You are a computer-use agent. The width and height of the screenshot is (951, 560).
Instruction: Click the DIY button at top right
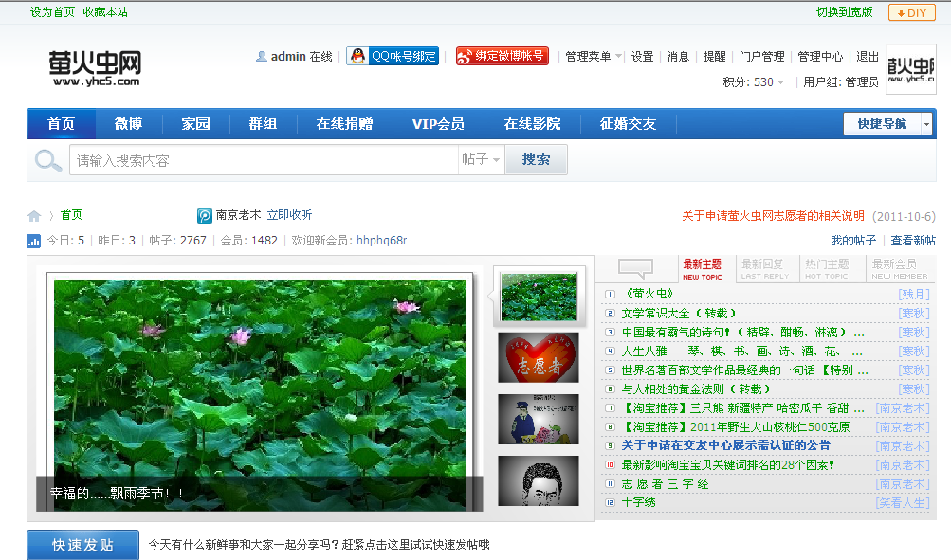point(911,12)
